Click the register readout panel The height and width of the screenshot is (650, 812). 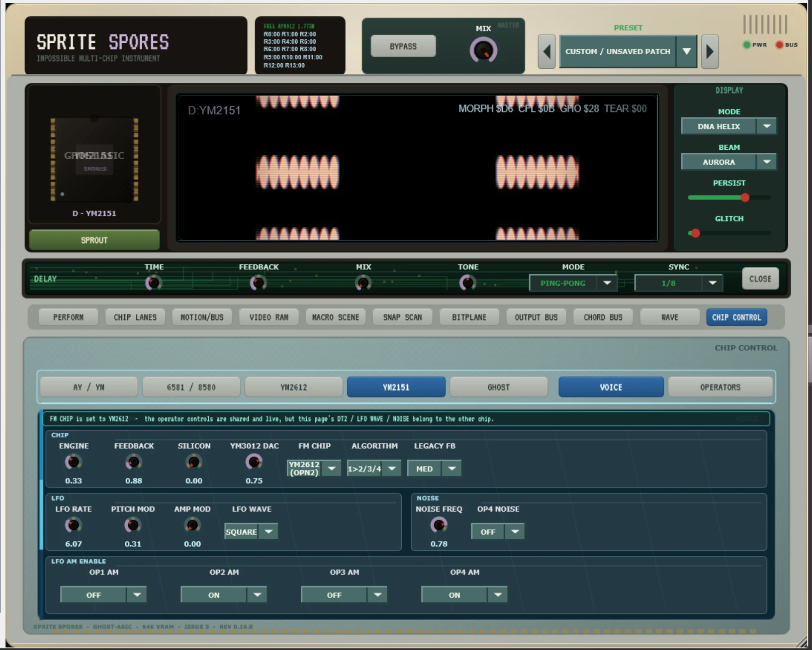[300, 45]
